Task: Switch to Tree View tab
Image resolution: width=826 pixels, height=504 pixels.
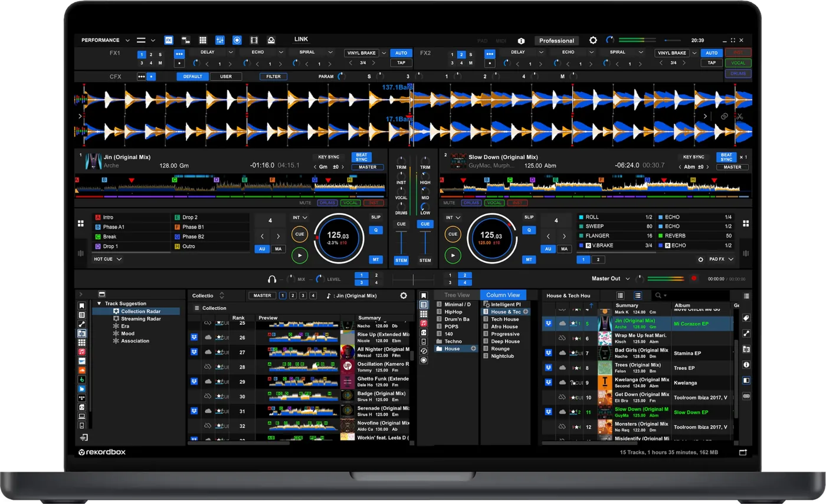Action: click(x=457, y=295)
